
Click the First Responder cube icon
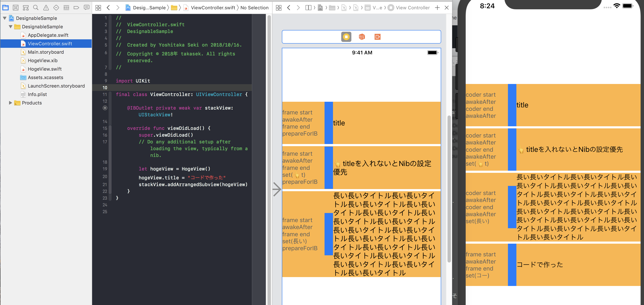[362, 37]
